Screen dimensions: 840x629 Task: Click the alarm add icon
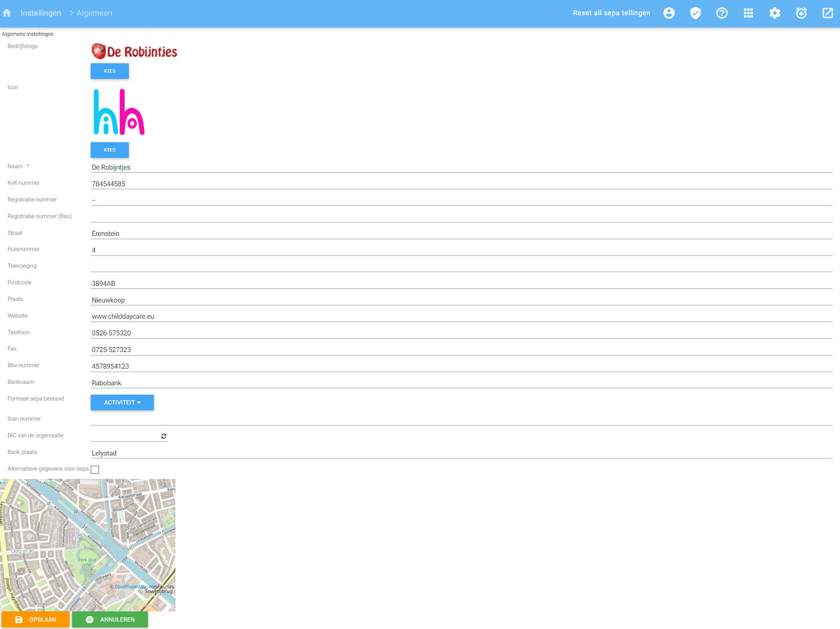pos(801,13)
